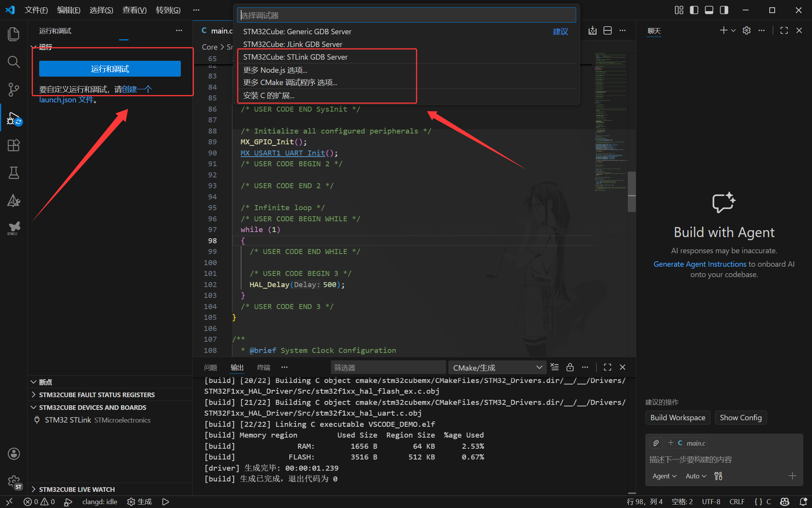Click the editor vertical scrollbar thumb
The image size is (812, 508).
[632, 192]
